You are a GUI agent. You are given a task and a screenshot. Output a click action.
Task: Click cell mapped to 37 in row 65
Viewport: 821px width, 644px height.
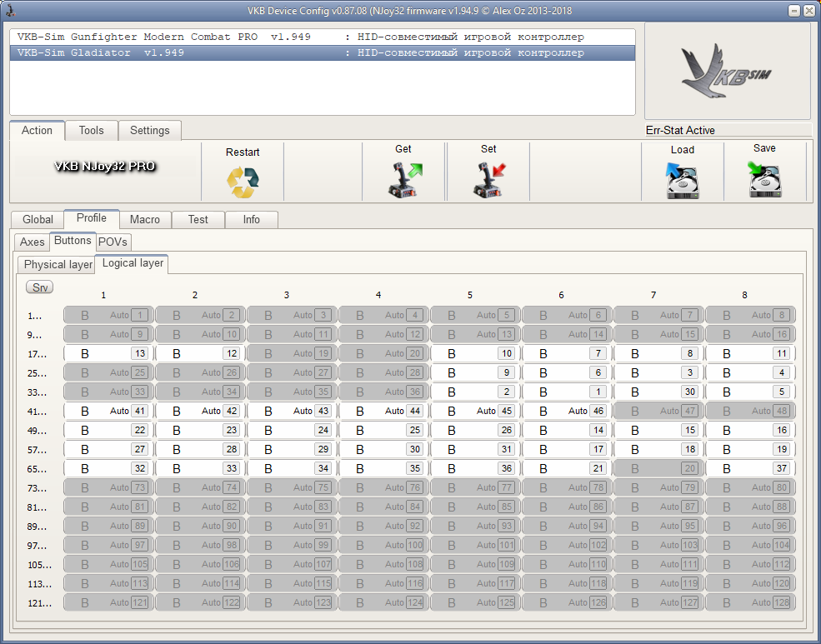click(751, 469)
